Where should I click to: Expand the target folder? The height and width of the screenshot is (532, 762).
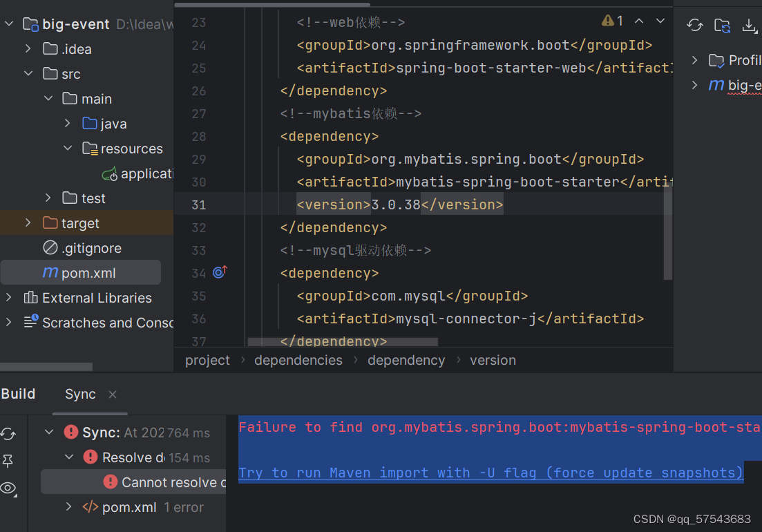pyautogui.click(x=28, y=222)
